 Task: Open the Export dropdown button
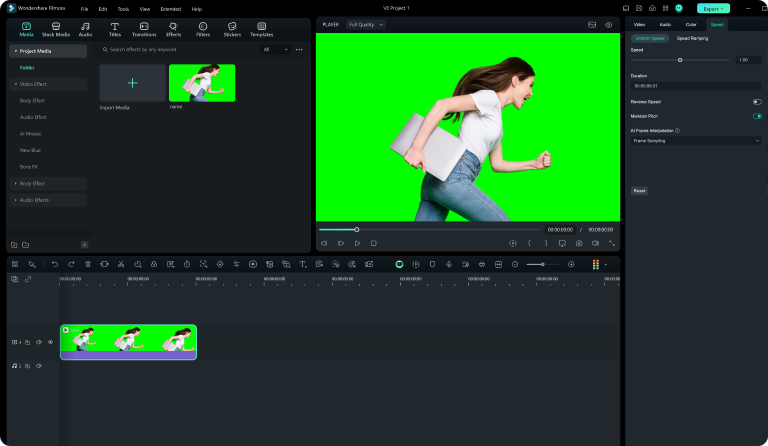click(x=713, y=9)
